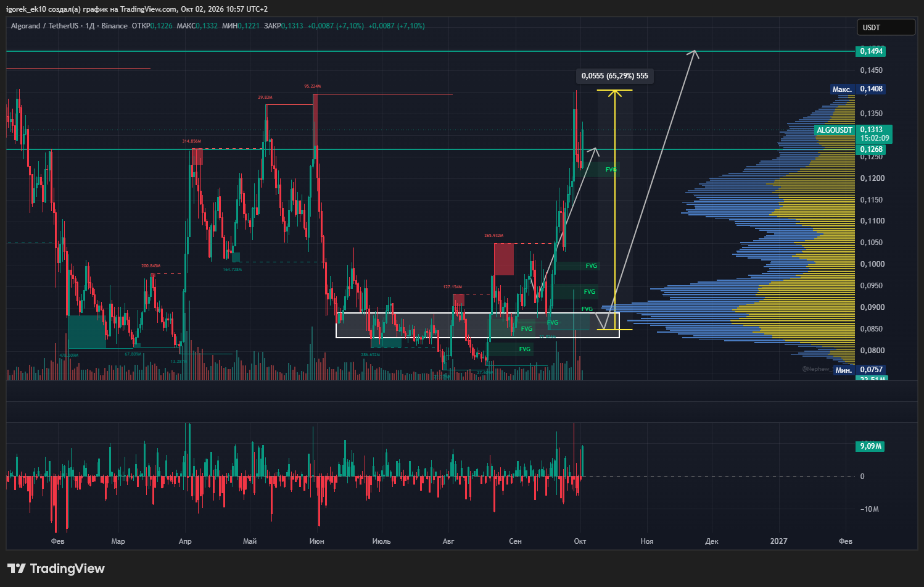Click the 0,1200 price axis tick

pos(872,178)
